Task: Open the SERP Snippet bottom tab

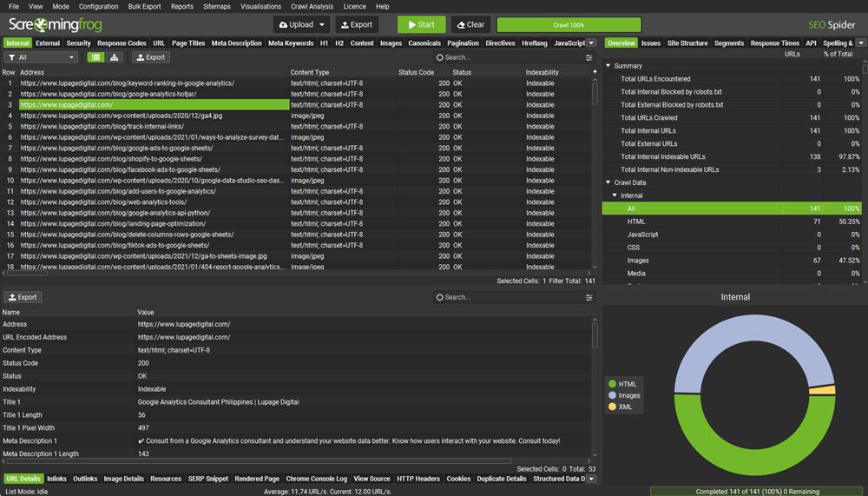Action: [x=207, y=479]
